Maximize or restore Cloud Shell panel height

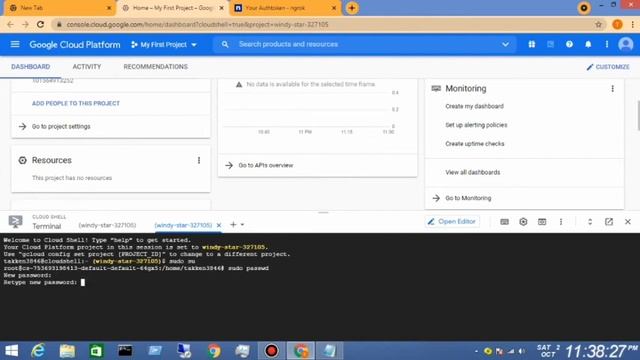(x=590, y=222)
